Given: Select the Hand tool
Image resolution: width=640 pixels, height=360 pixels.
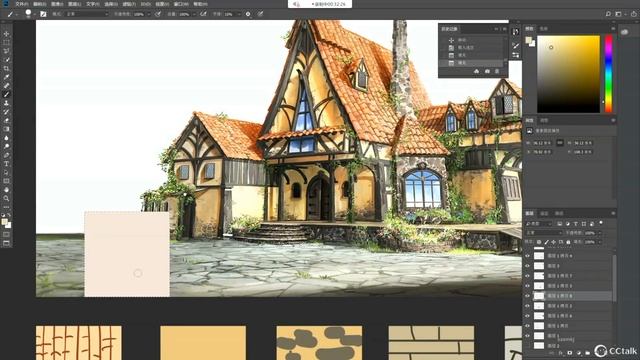Looking at the screenshot, I should click(6, 190).
